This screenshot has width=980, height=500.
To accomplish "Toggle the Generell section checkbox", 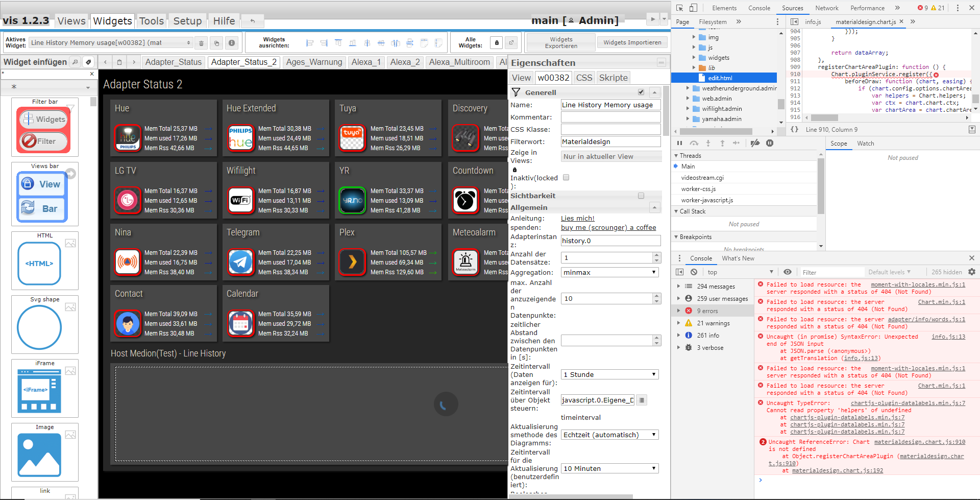I will [641, 92].
